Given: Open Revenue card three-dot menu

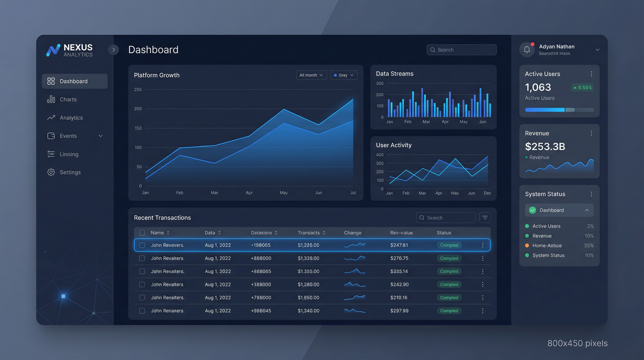Looking at the screenshot, I should tap(591, 133).
